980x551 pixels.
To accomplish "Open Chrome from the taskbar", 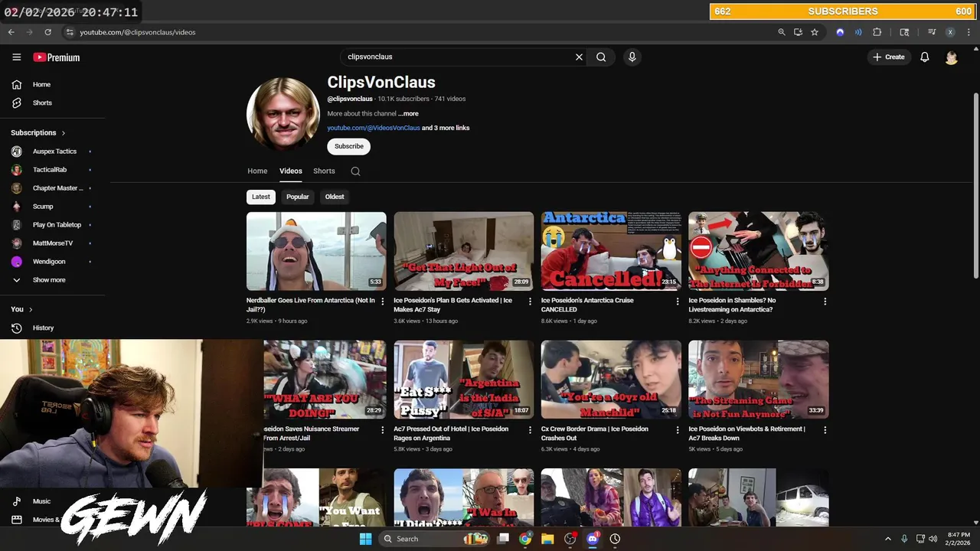I will pyautogui.click(x=525, y=539).
